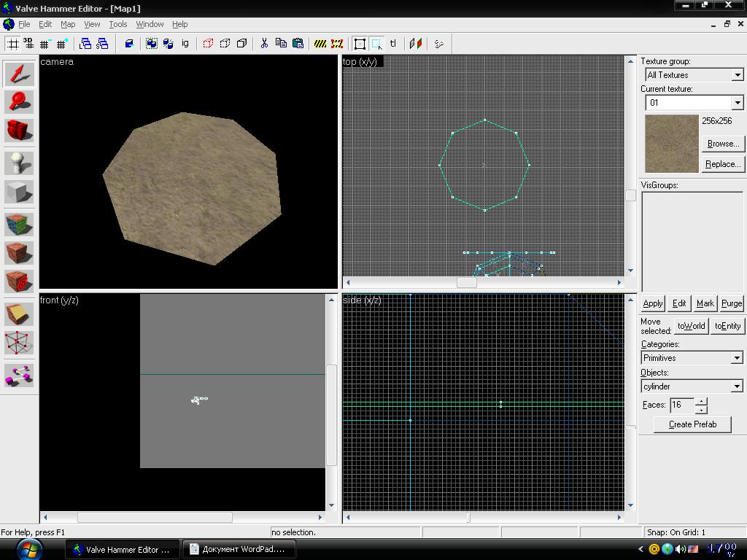This screenshot has height=560, width=747.
Task: Open the Tools menu
Action: click(x=117, y=24)
